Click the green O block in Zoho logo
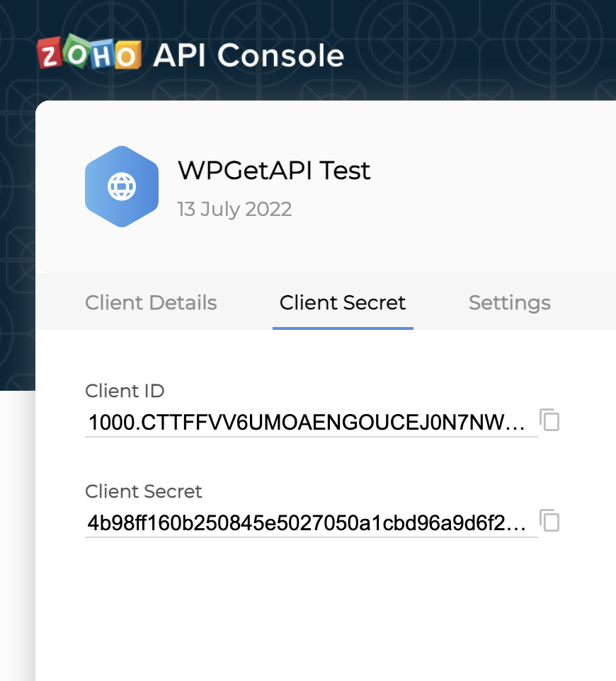The width and height of the screenshot is (616, 681). (x=77, y=51)
